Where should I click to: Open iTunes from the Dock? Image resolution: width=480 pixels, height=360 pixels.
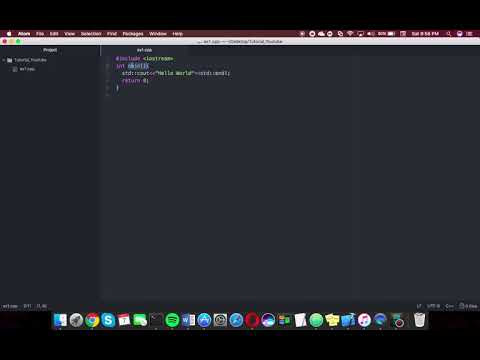pos(364,320)
